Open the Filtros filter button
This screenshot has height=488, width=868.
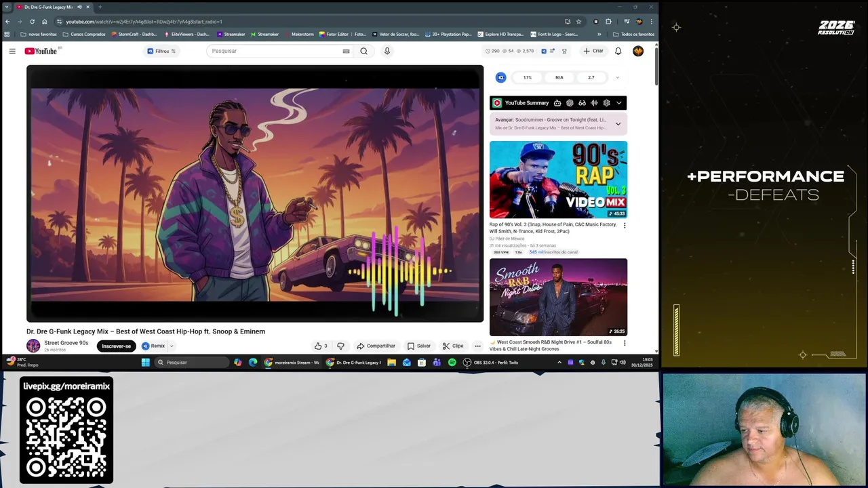tap(161, 51)
